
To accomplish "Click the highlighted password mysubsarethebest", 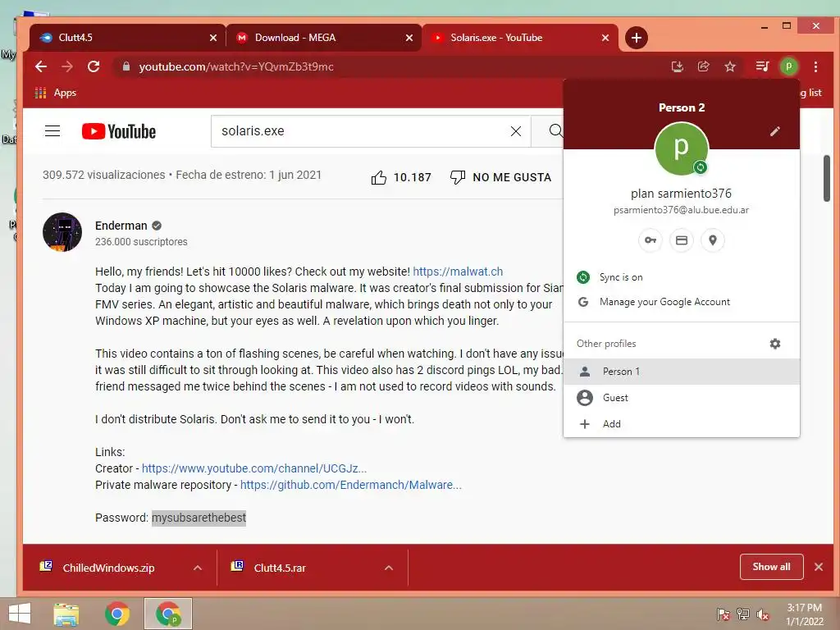I will (x=199, y=518).
